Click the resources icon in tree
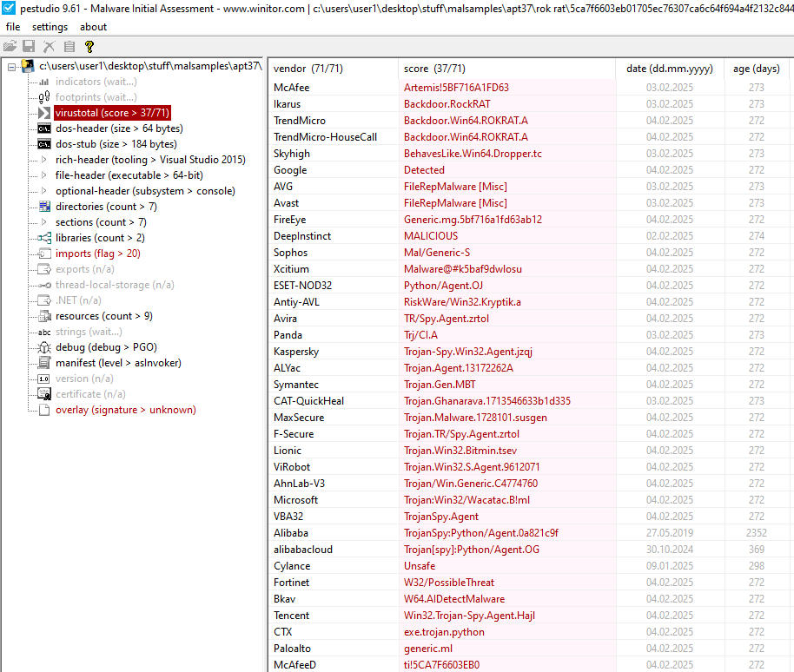The width and height of the screenshot is (794, 672). 44,316
